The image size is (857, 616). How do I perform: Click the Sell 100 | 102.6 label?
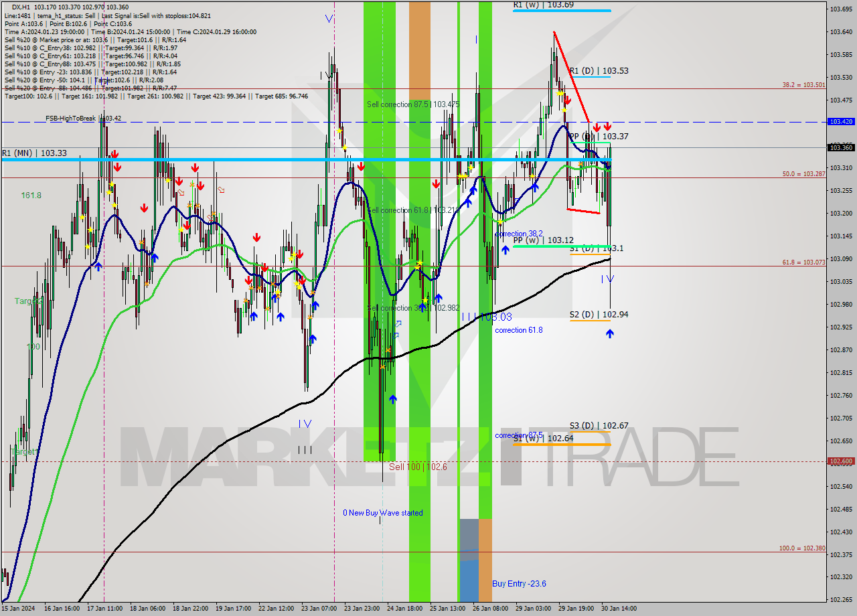pos(418,466)
